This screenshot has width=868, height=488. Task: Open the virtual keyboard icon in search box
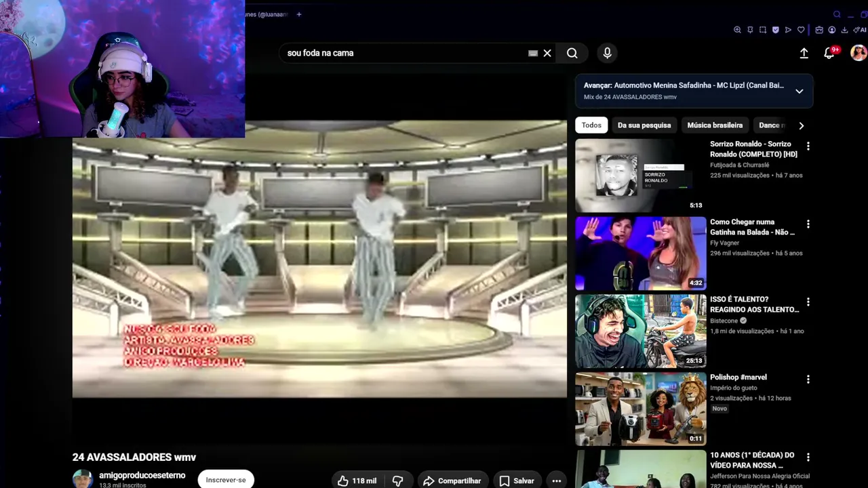(533, 53)
